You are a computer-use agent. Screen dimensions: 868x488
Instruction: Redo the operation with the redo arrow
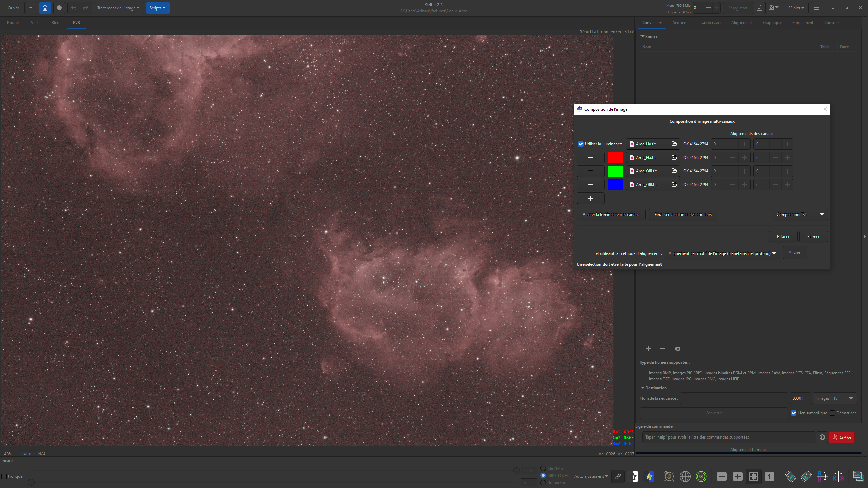(86, 8)
